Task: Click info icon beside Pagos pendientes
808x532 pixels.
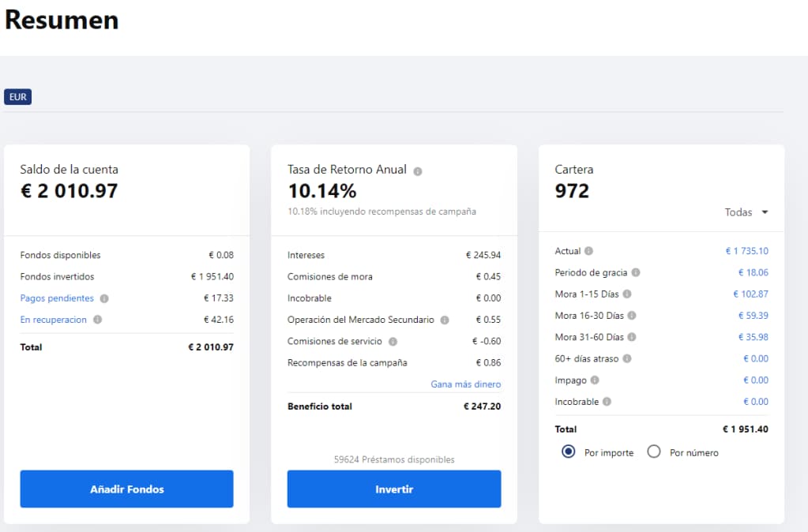Action: [104, 298]
